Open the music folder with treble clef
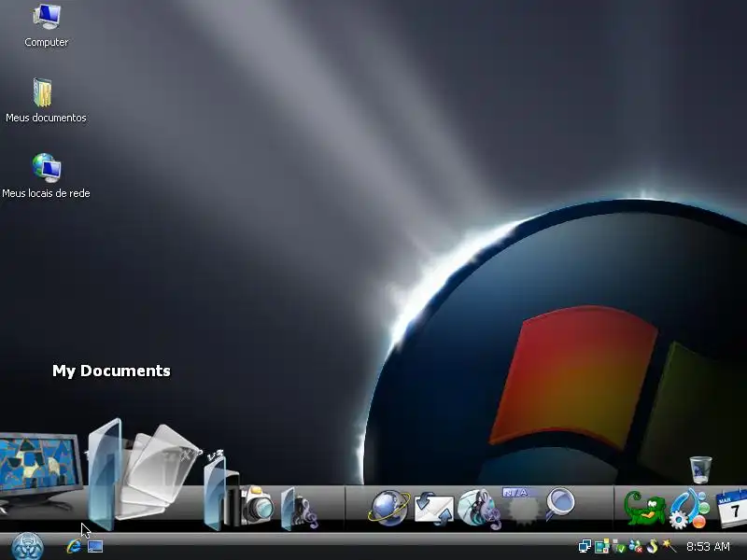This screenshot has height=560, width=747. 299,510
